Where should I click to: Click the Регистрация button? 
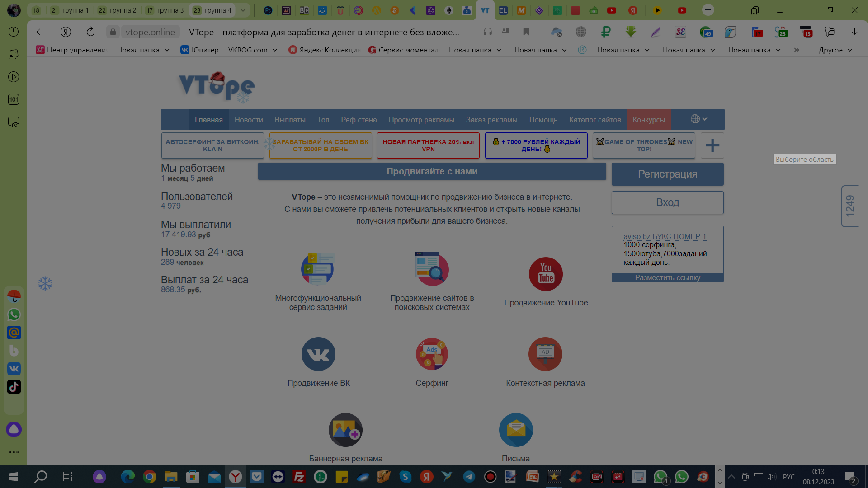(x=667, y=174)
